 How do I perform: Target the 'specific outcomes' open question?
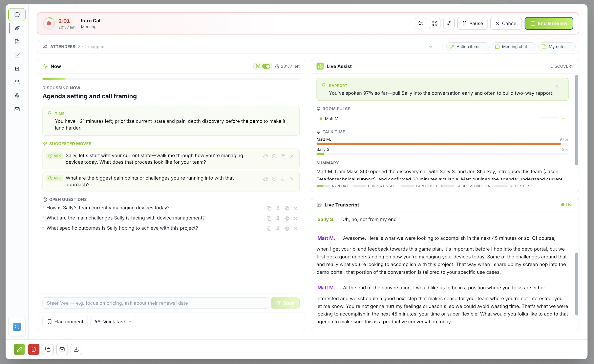(x=287, y=229)
